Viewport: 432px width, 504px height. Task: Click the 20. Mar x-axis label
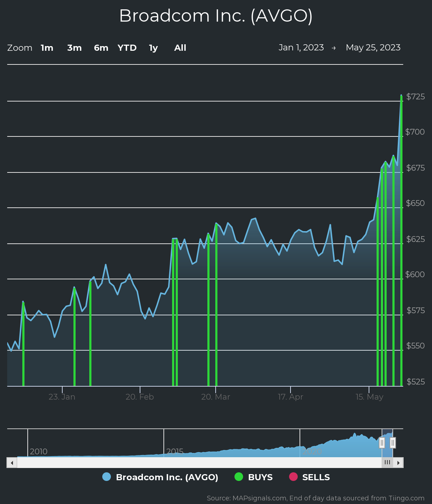click(216, 397)
